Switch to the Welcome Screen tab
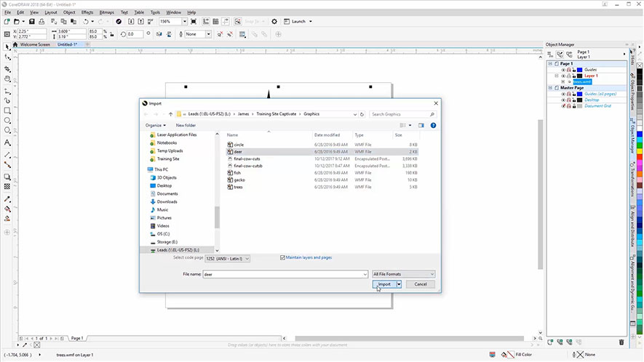The width and height of the screenshot is (644, 362). click(x=35, y=44)
